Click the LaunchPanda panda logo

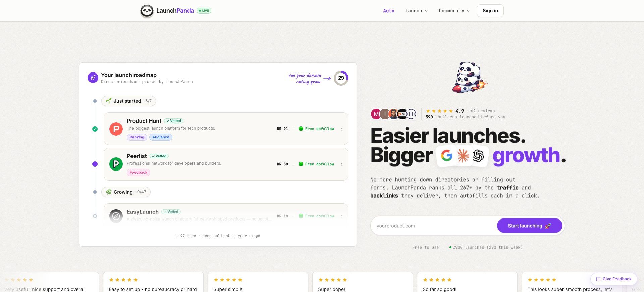tap(147, 11)
